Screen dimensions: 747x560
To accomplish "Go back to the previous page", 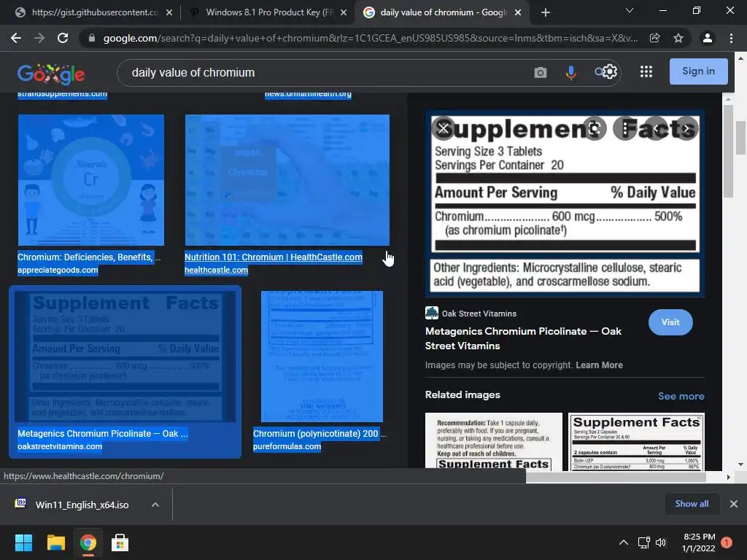I will (x=16, y=38).
